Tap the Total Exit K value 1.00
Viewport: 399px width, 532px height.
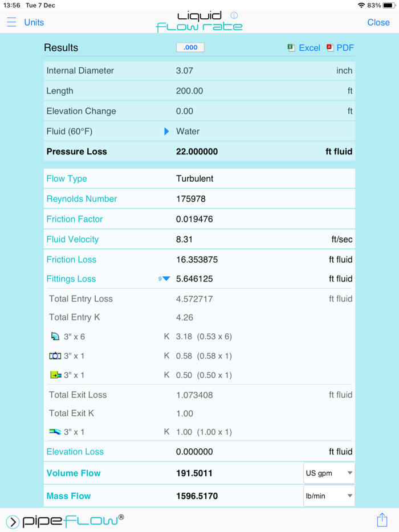(x=184, y=414)
